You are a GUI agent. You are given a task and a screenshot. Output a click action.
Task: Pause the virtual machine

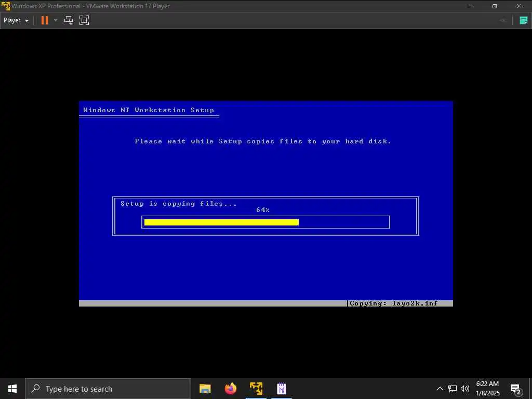tap(45, 20)
